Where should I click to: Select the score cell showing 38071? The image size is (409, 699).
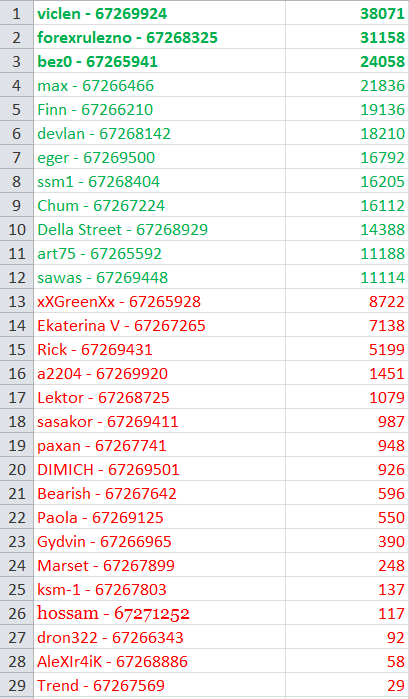[347, 13]
